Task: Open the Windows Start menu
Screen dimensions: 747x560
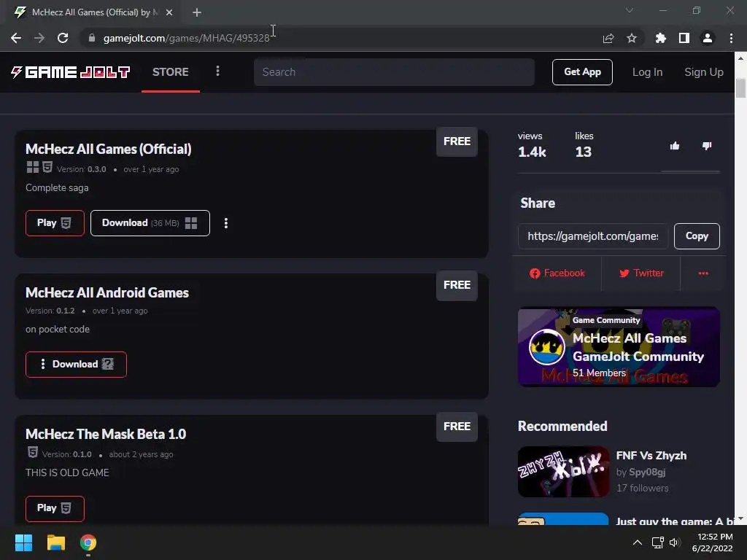Action: pos(23,542)
